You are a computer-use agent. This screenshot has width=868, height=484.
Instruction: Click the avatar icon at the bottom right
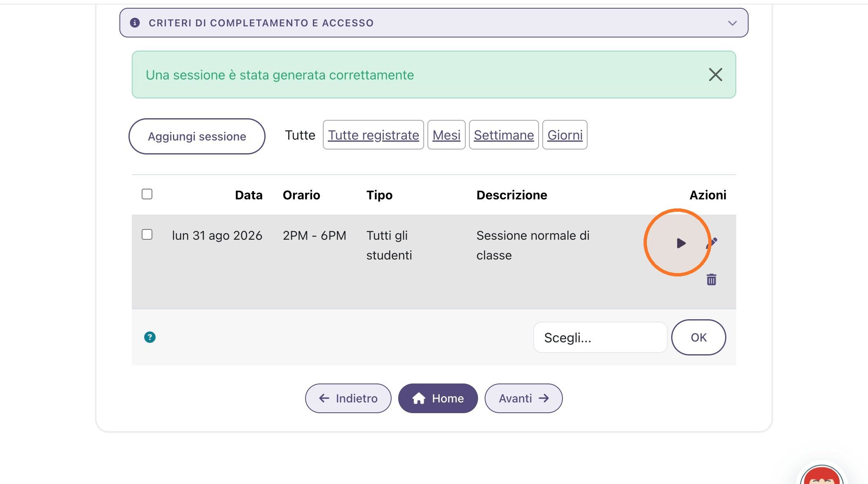[822, 475]
